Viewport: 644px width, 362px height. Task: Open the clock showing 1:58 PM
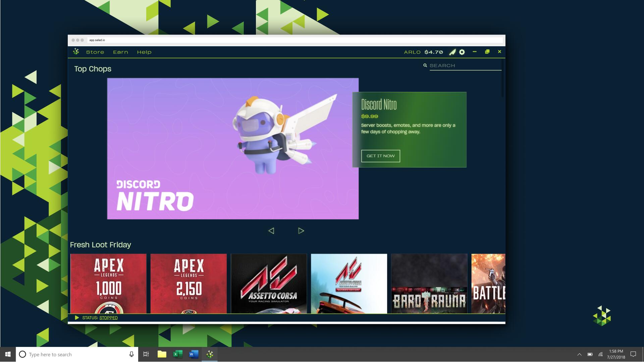coord(616,354)
